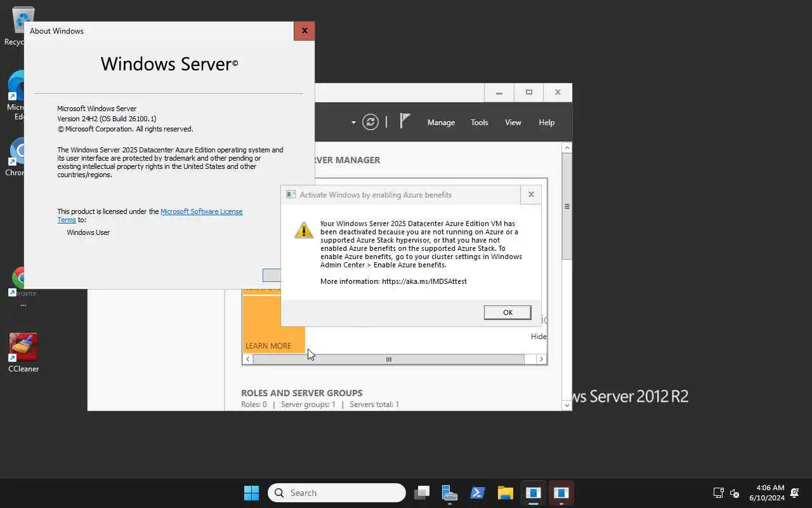Click the Server Manager refresh icon
Screen dimensions: 812x508
[370, 122]
